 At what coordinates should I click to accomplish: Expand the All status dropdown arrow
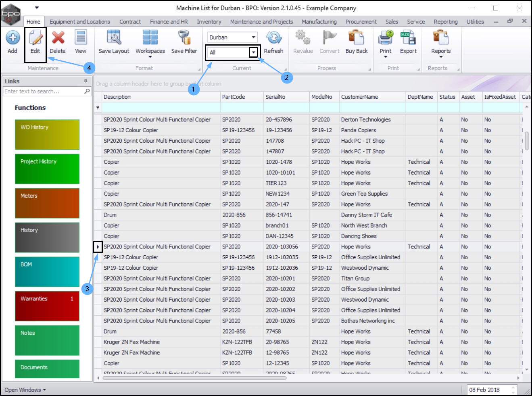253,52
